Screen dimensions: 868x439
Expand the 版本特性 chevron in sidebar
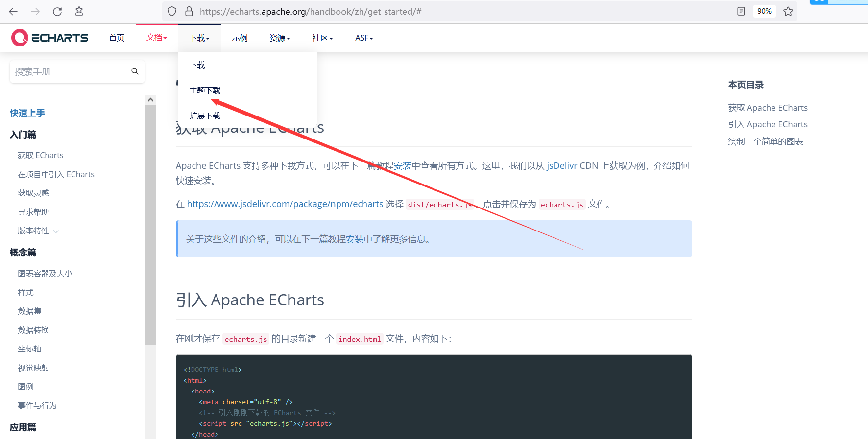point(56,231)
